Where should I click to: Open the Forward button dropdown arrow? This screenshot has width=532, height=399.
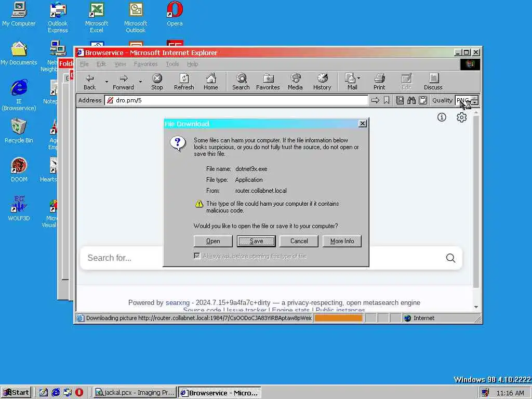click(140, 82)
